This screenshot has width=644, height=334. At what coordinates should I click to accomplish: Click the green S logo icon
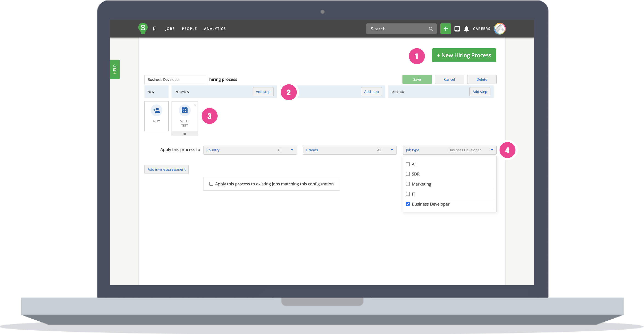tap(143, 28)
